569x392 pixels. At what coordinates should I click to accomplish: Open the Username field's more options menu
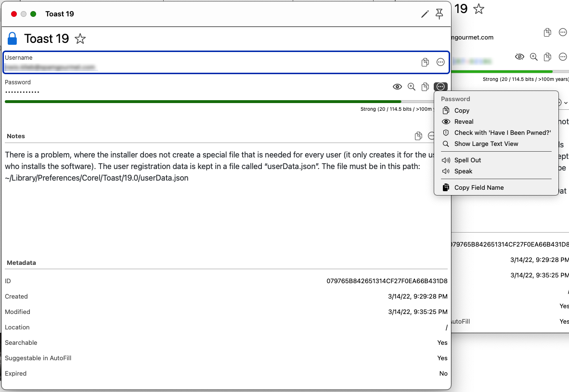click(x=440, y=62)
